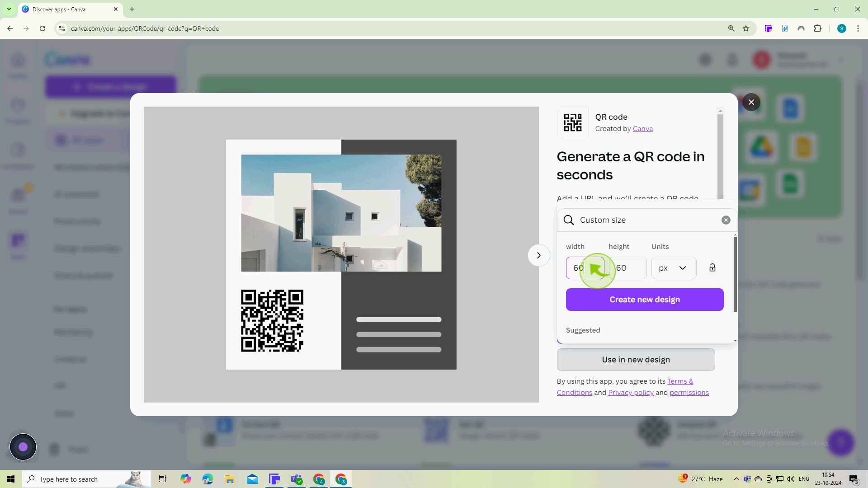Click the width input field
The image size is (868, 488).
(585, 268)
